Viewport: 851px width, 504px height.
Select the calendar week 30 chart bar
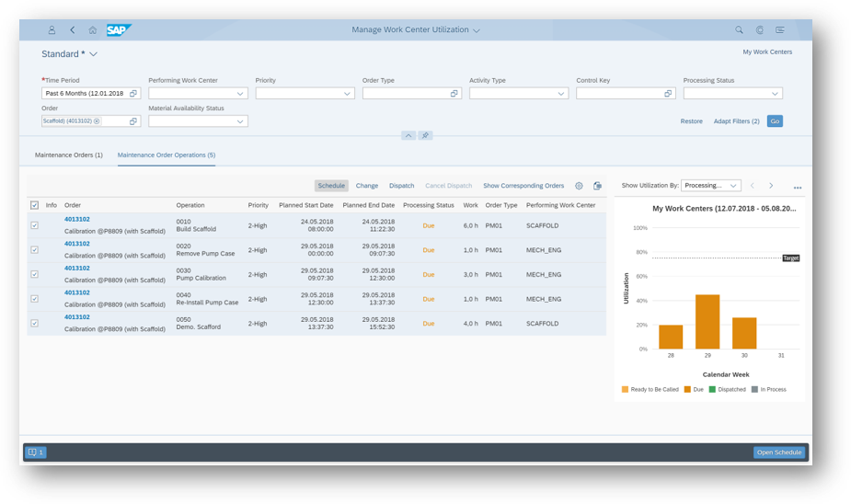click(x=744, y=333)
